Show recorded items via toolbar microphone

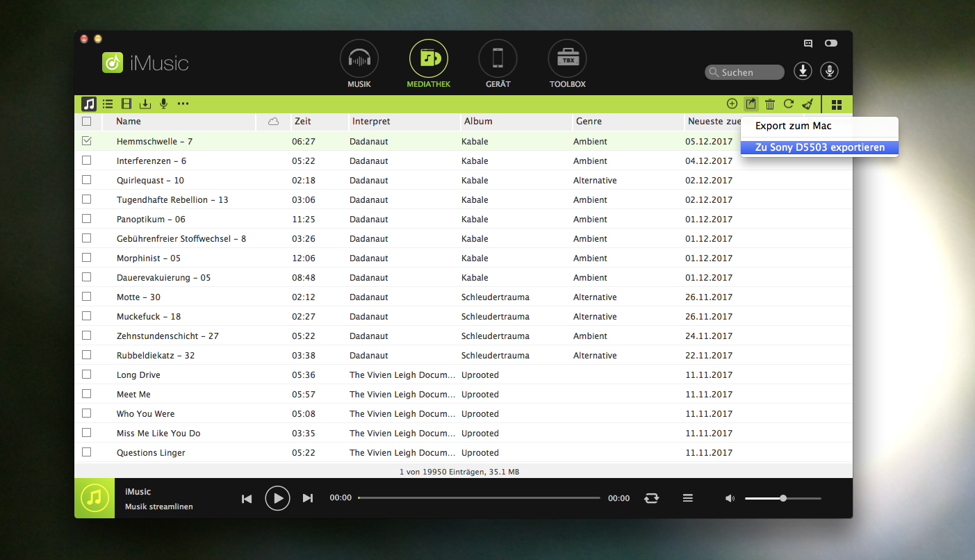coord(164,104)
